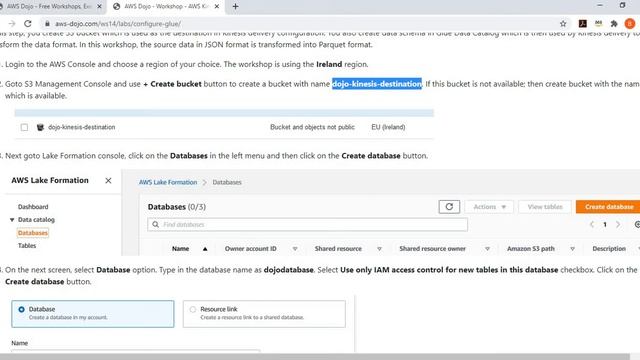Image resolution: width=640 pixels, height=360 pixels.
Task: Reload the page with the browser refresh icon
Action: click(x=28, y=24)
